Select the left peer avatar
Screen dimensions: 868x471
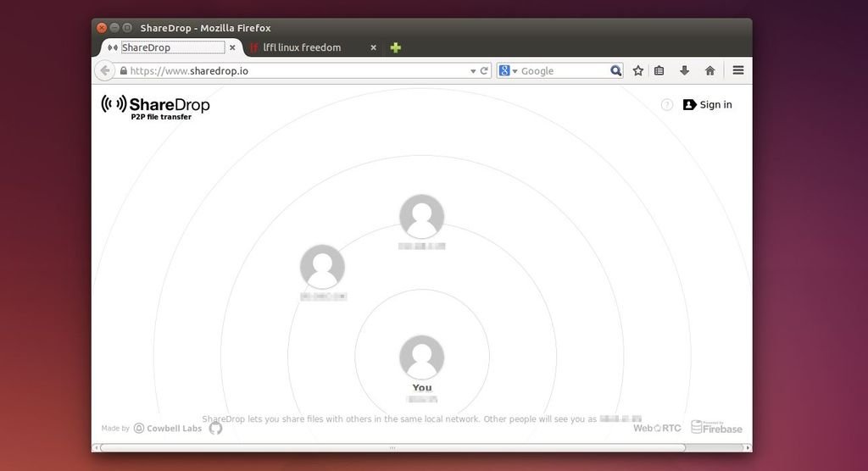pyautogui.click(x=322, y=267)
